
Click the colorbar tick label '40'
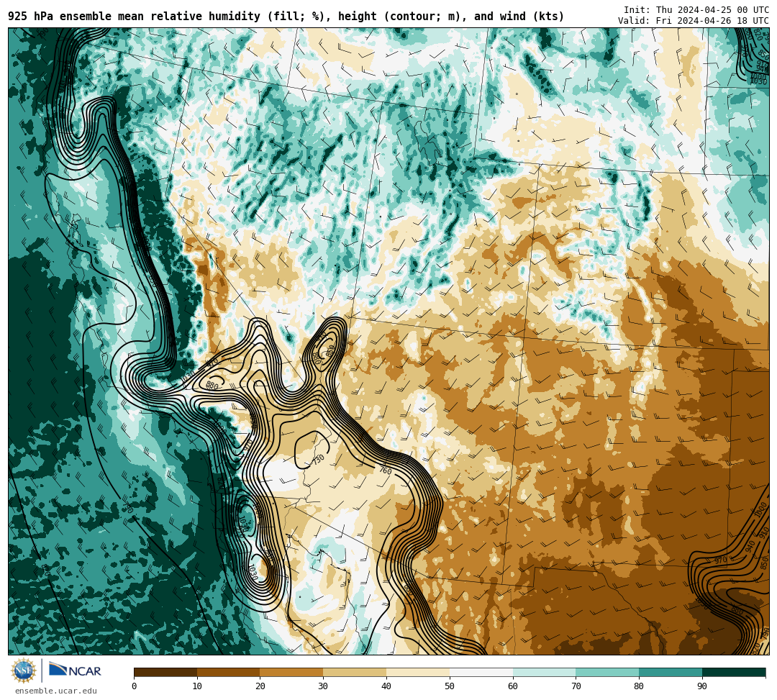[386, 686]
